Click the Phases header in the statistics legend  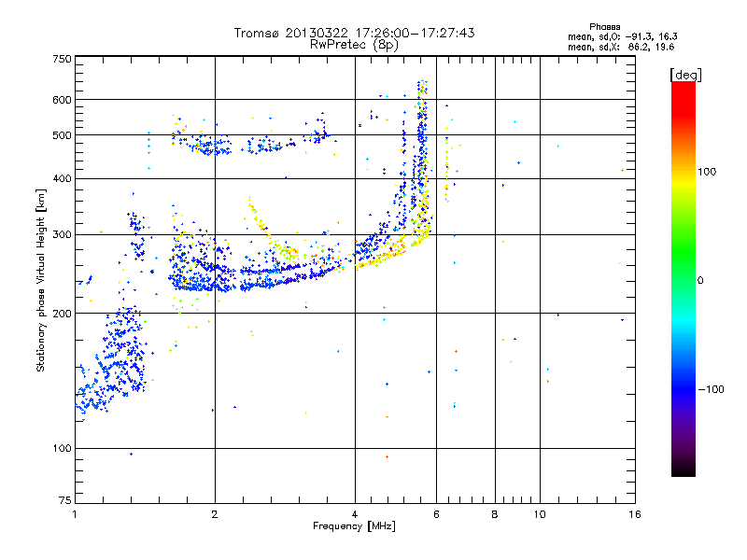tap(604, 27)
